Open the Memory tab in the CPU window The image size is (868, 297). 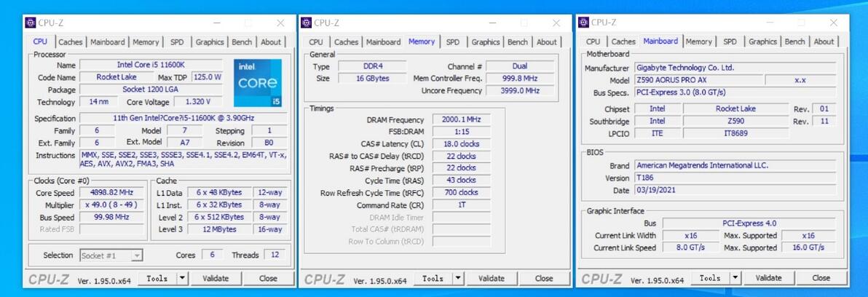pyautogui.click(x=146, y=42)
